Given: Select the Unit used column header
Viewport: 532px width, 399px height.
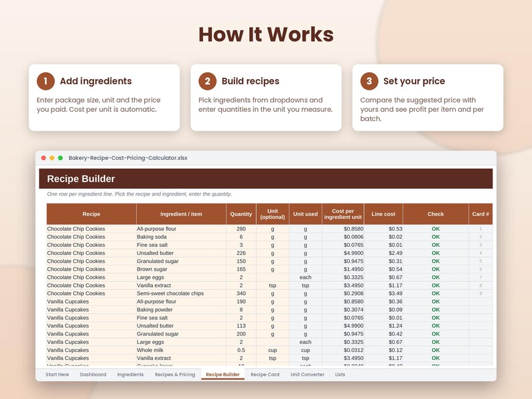Looking at the screenshot, I should click(306, 214).
